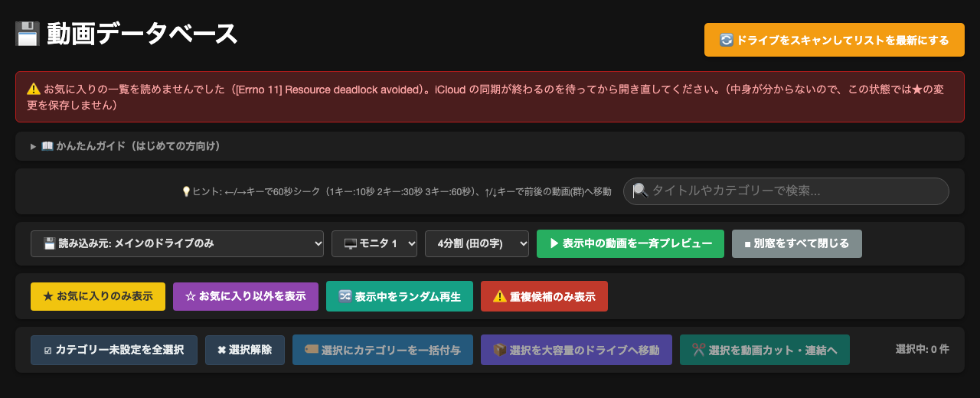Click 選択にカテゴリーを一括付与 button
Image resolution: width=980 pixels, height=398 pixels.
click(x=383, y=350)
